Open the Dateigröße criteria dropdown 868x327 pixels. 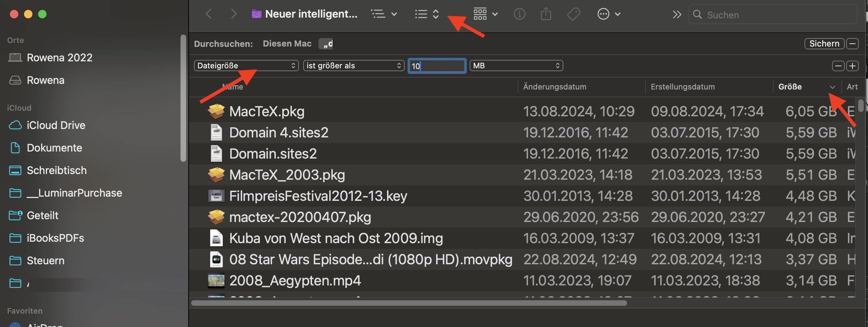246,66
